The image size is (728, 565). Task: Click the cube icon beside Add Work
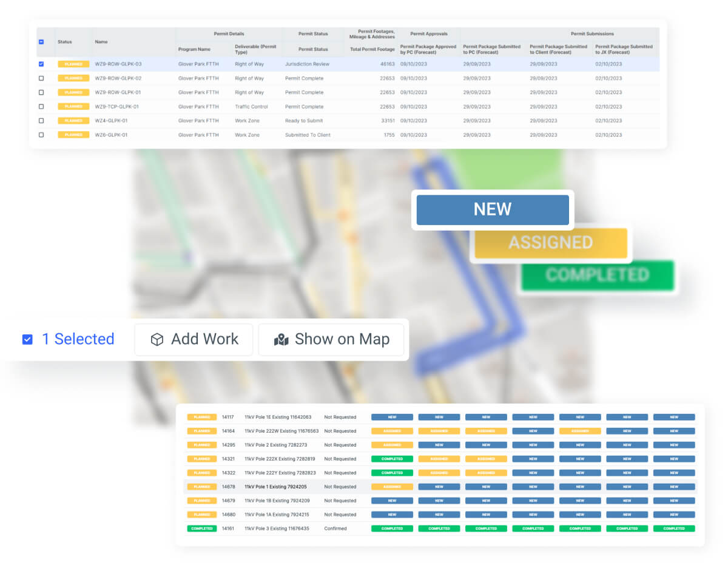(x=158, y=339)
